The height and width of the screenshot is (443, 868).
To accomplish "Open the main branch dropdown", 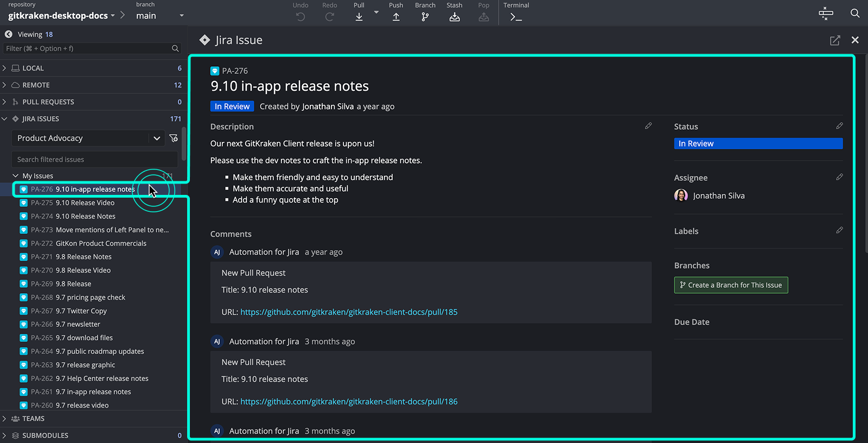I will pyautogui.click(x=160, y=16).
